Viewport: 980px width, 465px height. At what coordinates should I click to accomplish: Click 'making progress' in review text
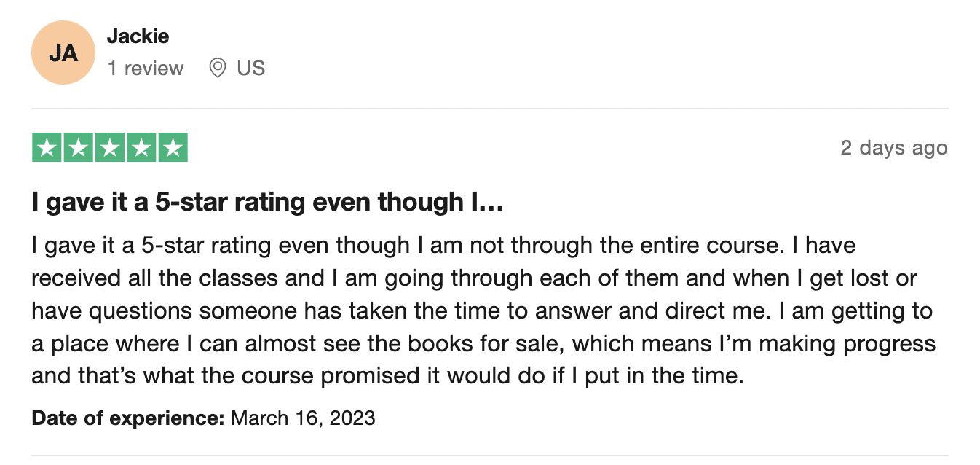click(x=851, y=343)
